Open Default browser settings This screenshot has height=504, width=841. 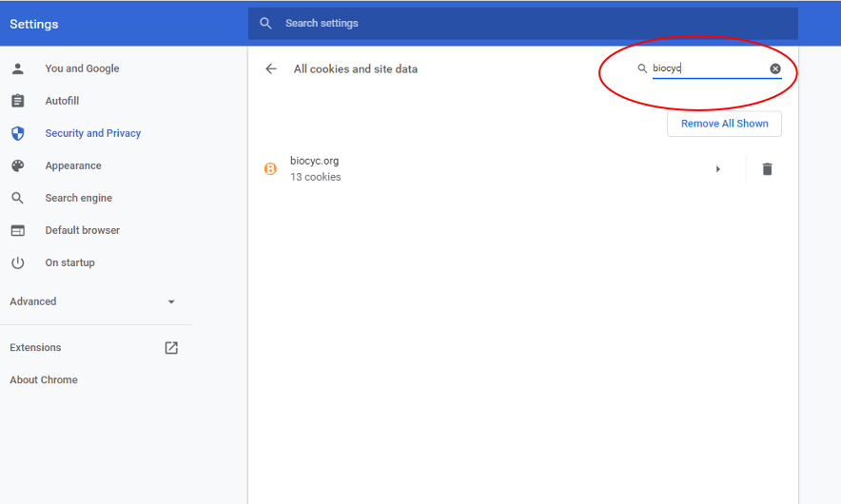[x=82, y=230]
